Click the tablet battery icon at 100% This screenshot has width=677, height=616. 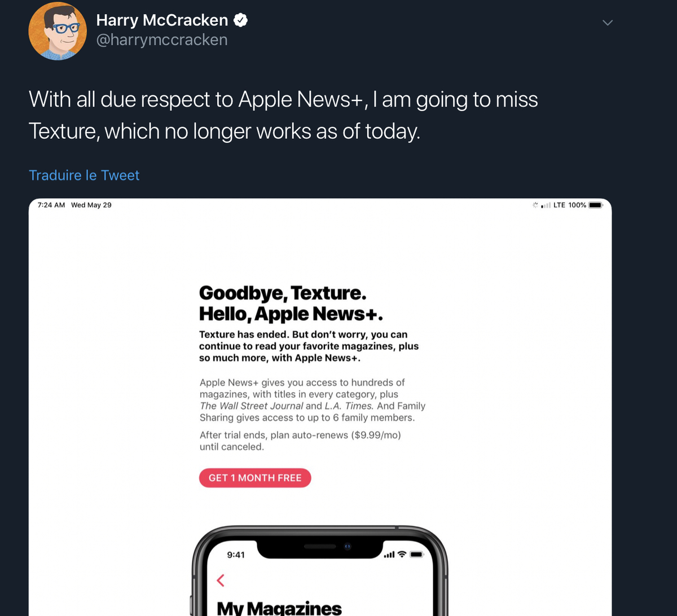coord(596,205)
